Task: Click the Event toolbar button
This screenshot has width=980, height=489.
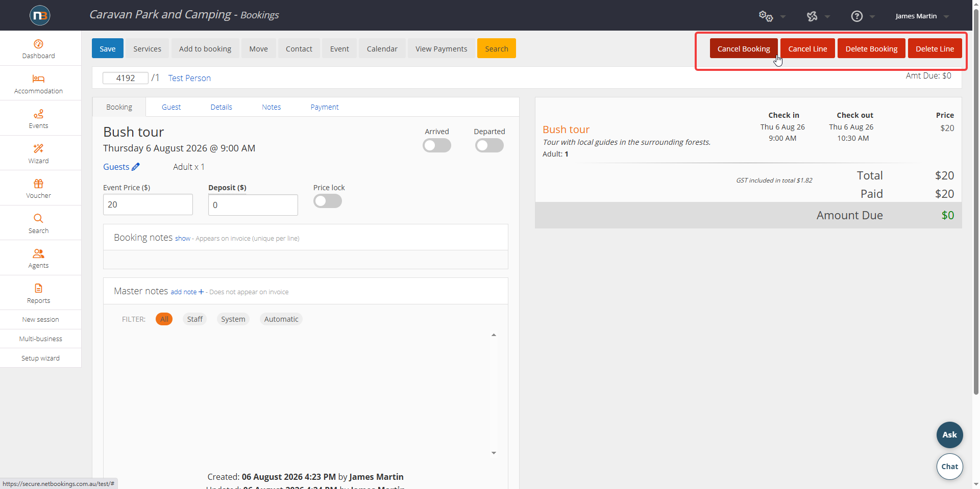Action: [x=339, y=48]
